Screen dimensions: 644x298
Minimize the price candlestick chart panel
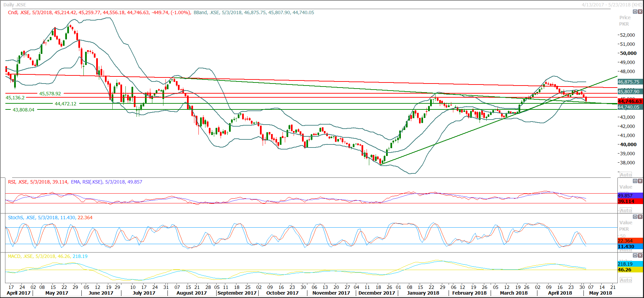point(635,12)
